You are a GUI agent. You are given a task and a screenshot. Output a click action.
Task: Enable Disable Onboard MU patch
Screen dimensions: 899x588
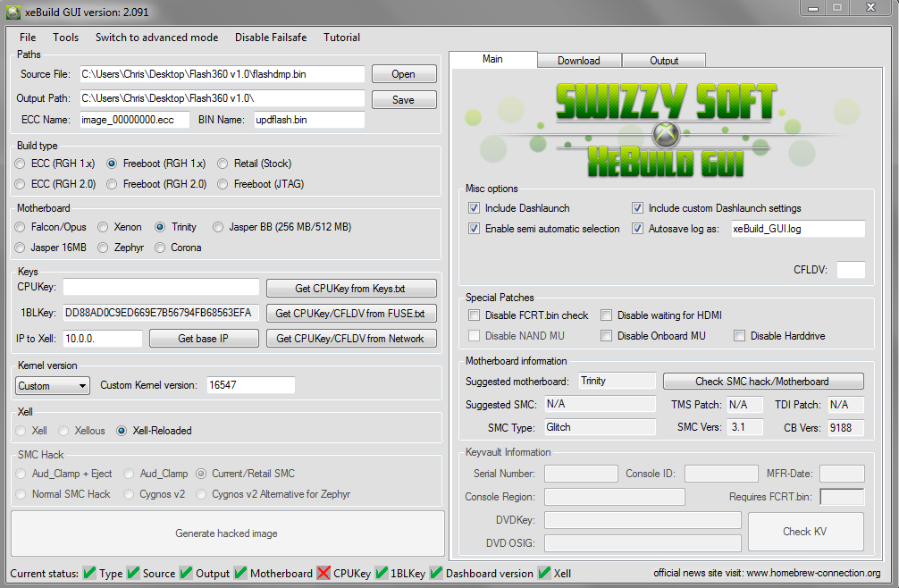coord(606,336)
